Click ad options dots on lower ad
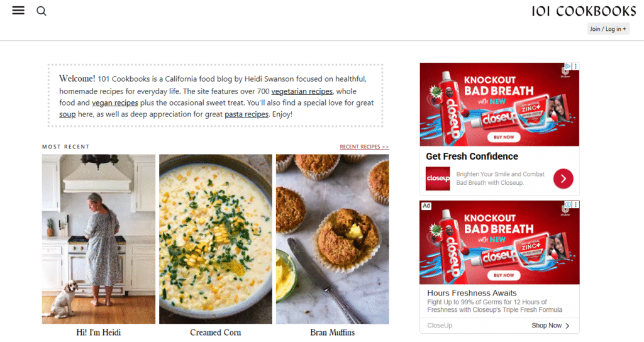644x342 pixels. point(575,204)
